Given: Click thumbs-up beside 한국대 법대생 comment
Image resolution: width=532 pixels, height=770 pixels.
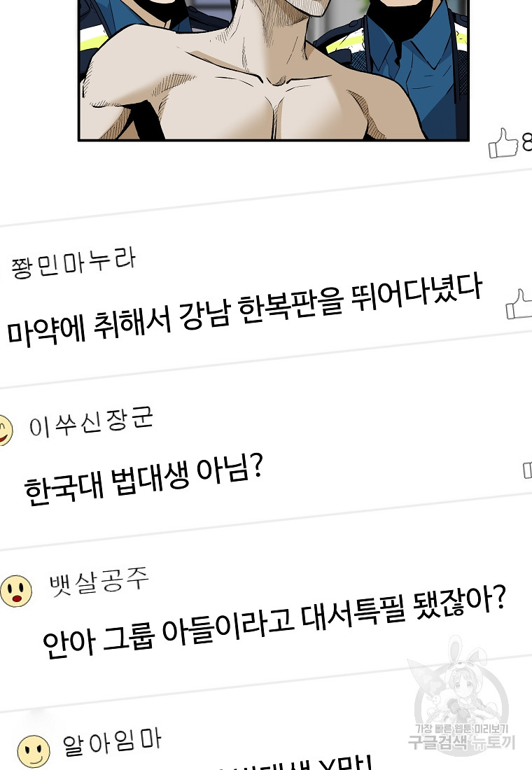Looking at the screenshot, I should (527, 470).
